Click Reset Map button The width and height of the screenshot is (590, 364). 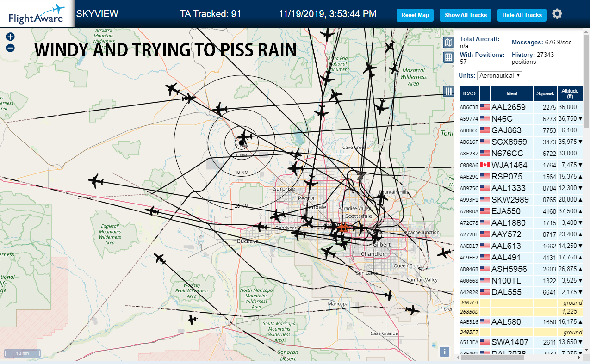click(x=415, y=15)
